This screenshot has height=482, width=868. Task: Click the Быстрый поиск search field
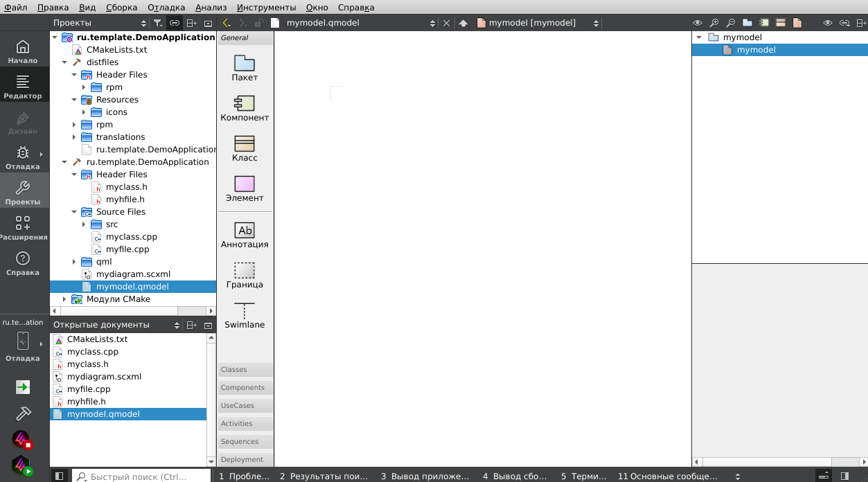tap(142, 476)
